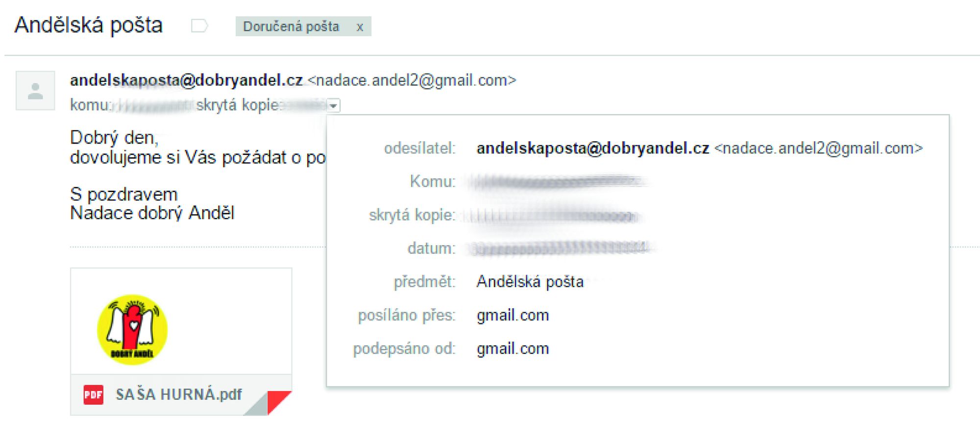Click odesílatel address in details popup
This screenshot has height=444, width=980.
tap(700, 148)
